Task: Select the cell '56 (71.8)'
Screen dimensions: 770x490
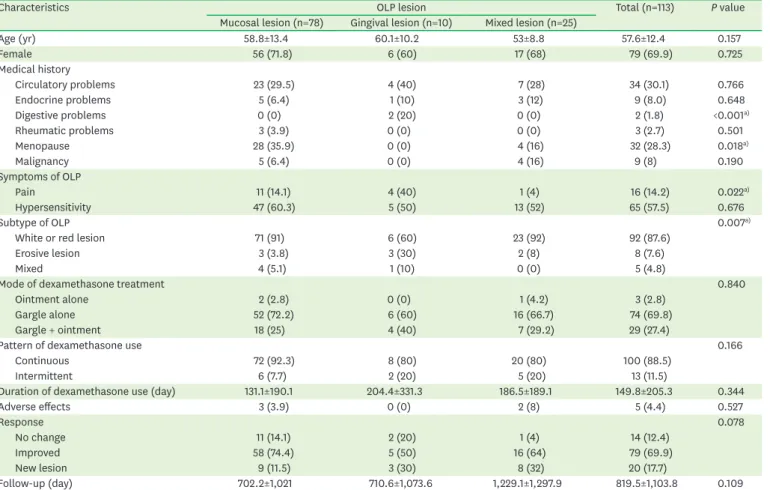Action: (x=272, y=54)
